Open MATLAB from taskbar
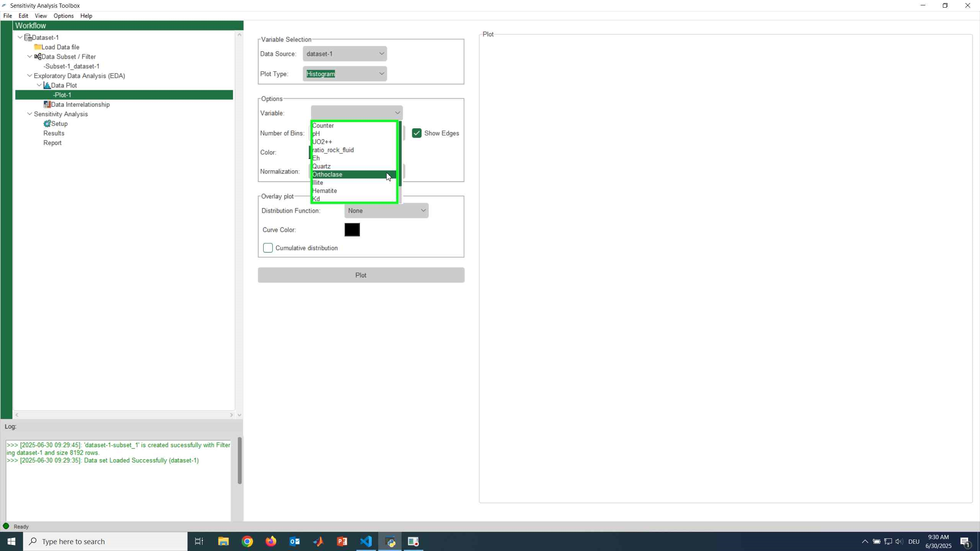 pyautogui.click(x=318, y=541)
